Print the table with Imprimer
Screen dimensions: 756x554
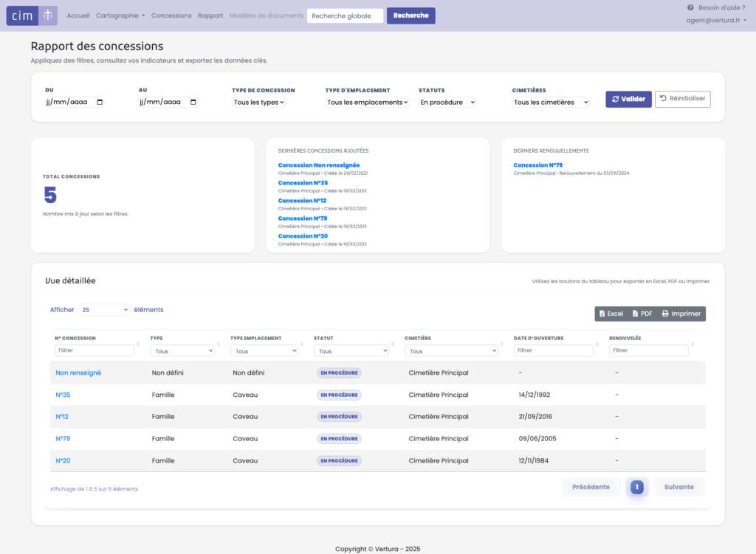(681, 314)
